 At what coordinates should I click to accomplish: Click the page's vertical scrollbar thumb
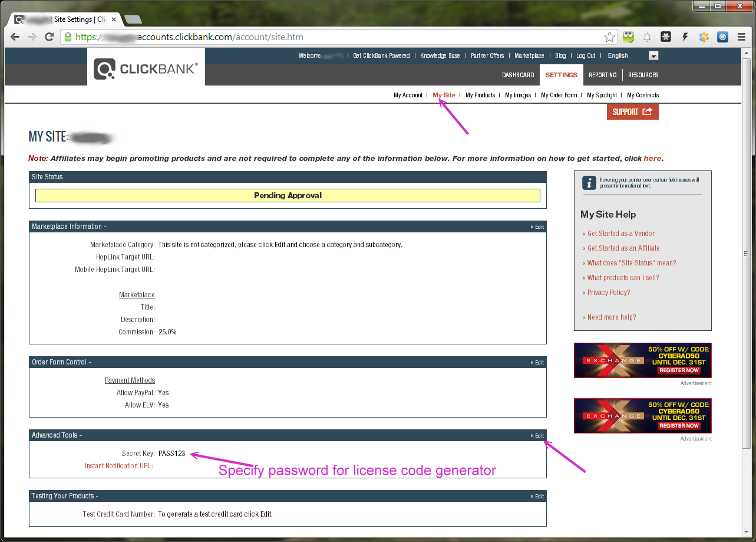pyautogui.click(x=746, y=254)
